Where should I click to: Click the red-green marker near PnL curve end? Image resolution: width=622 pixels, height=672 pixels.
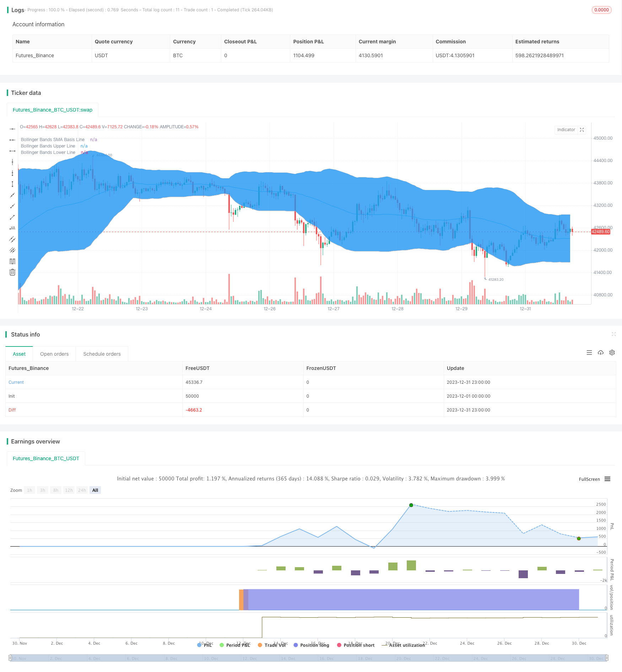pos(579,538)
